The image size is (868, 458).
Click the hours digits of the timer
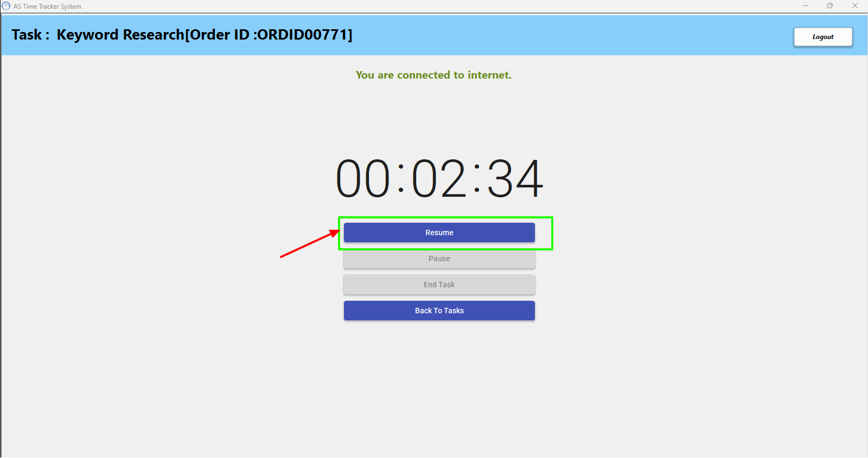click(x=363, y=178)
